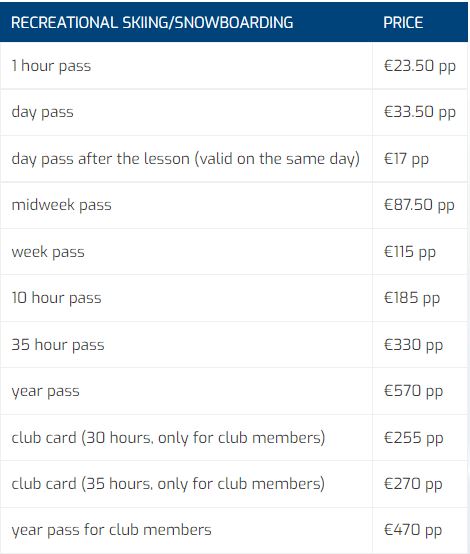Click 'year pass for club members' label
This screenshot has width=470, height=554.
coord(111,530)
